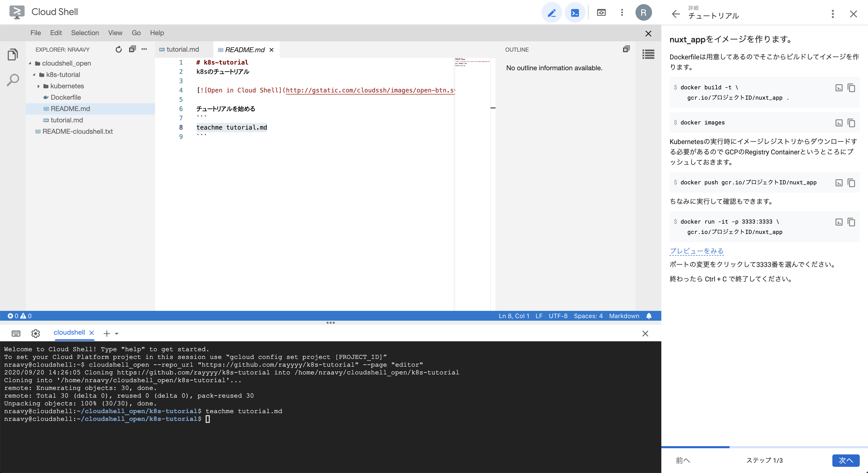This screenshot has width=868, height=473.
Task: Close the tutorial panel
Action: [x=853, y=14]
